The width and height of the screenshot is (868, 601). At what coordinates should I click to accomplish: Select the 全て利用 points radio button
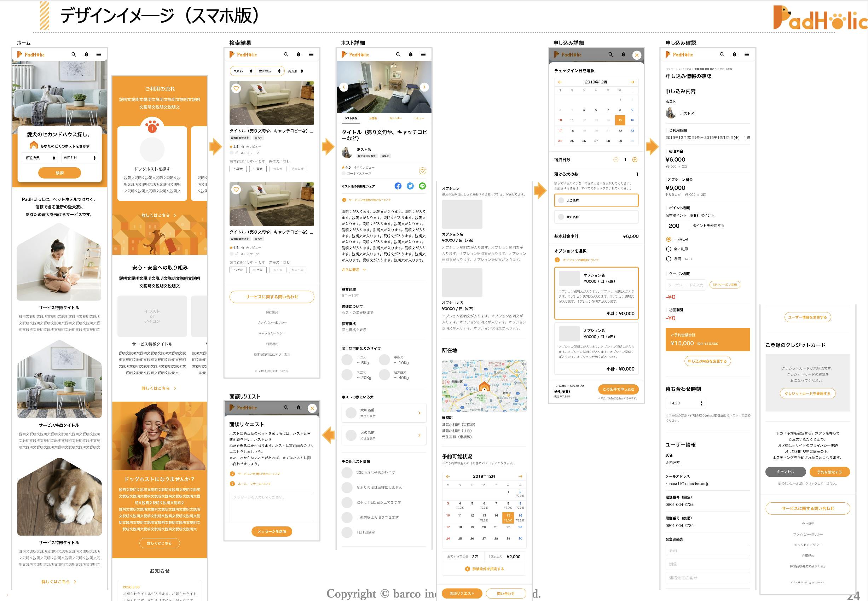pyautogui.click(x=668, y=249)
